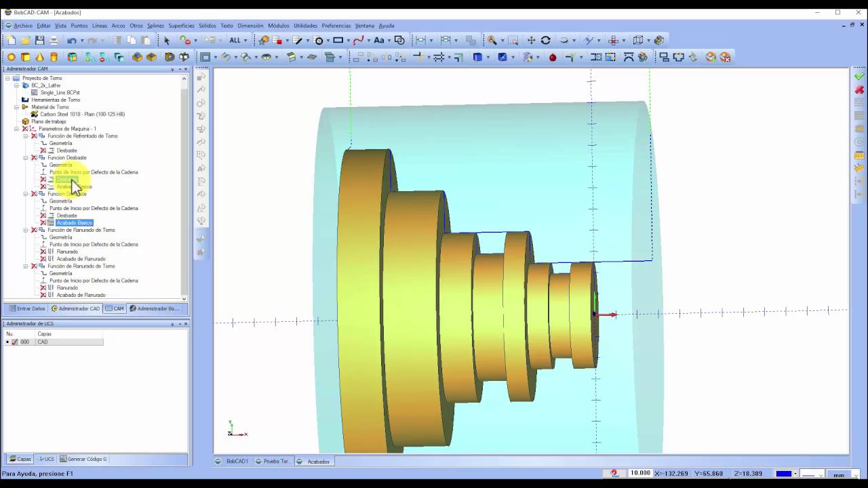Switch to the UCS tab
The image size is (868, 488).
point(45,459)
